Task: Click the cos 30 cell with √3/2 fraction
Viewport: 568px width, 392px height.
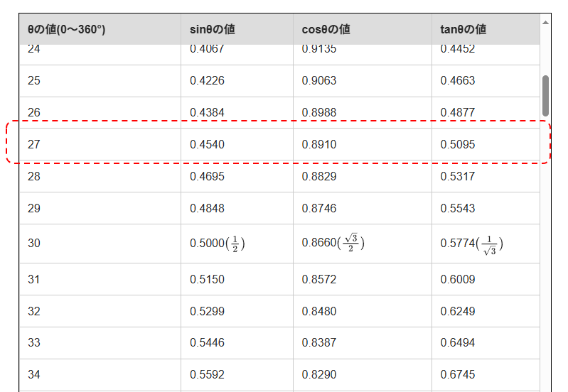Action: 333,244
